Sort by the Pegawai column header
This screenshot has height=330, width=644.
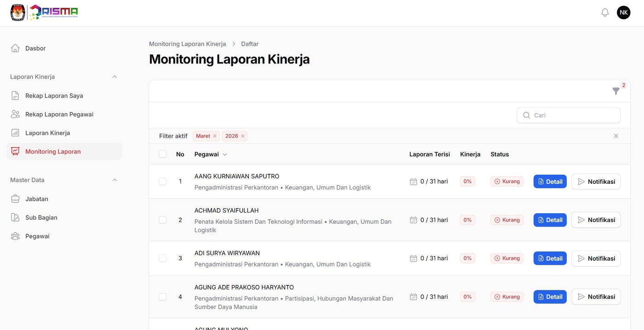point(211,154)
